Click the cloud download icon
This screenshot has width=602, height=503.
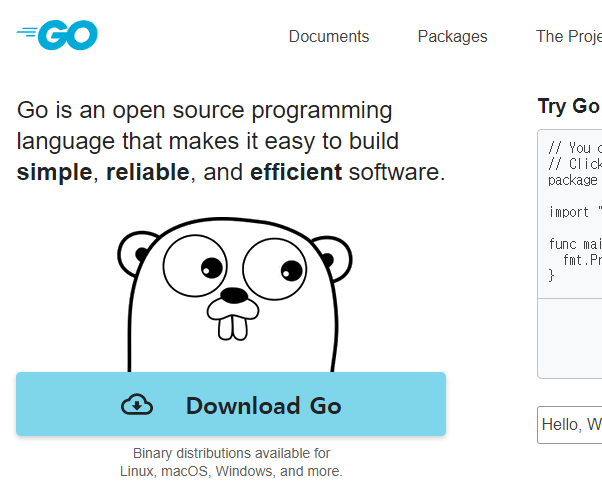(137, 405)
